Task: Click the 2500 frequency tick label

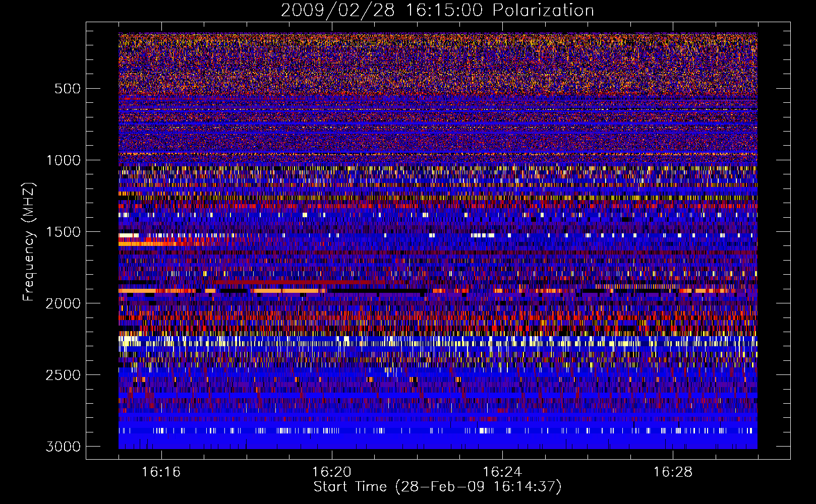Action: tap(63, 375)
